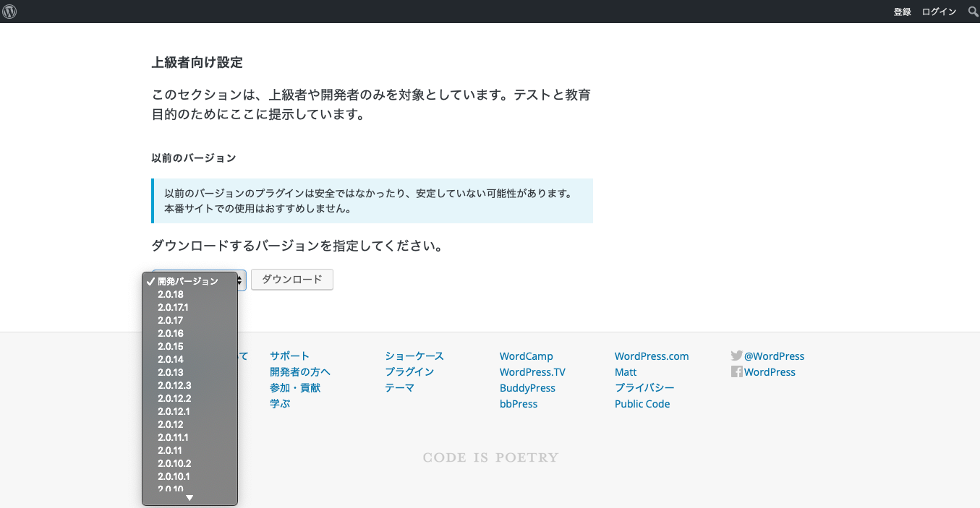Open the プライバシー link

(x=644, y=388)
